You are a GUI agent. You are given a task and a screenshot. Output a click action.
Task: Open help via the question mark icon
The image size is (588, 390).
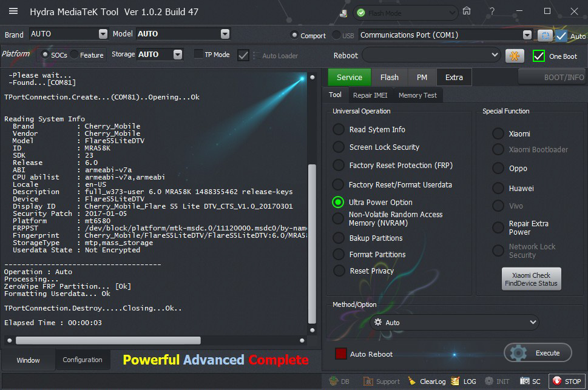[490, 12]
